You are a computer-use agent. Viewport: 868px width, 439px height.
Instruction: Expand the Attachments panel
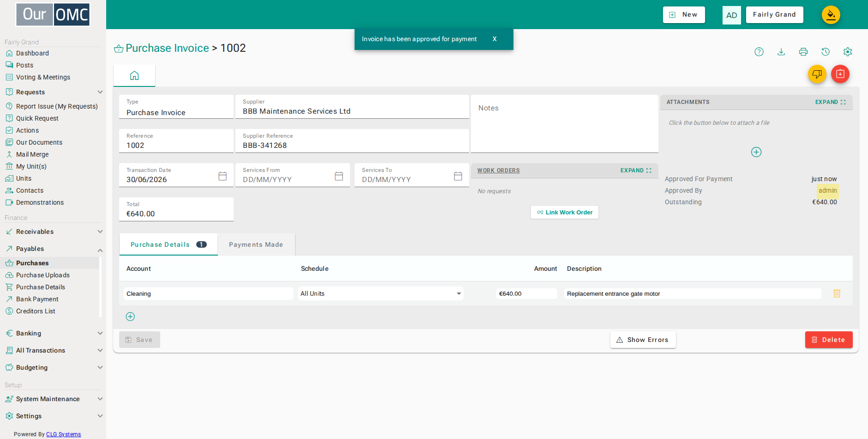coord(831,102)
